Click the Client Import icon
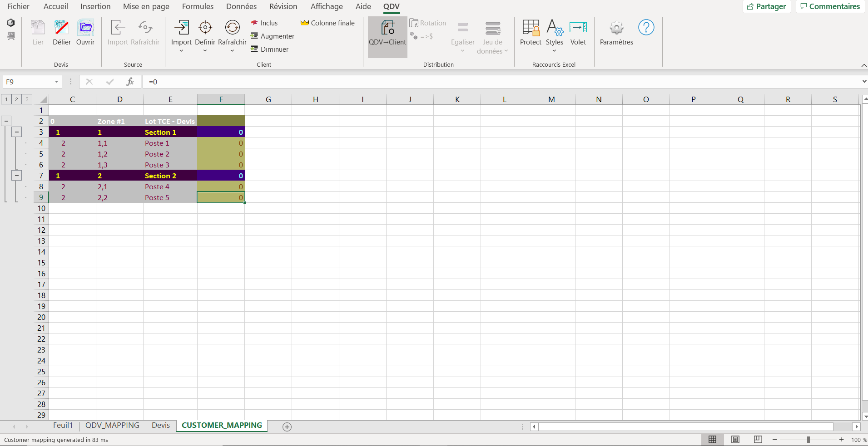The width and height of the screenshot is (868, 446). pyautogui.click(x=181, y=28)
